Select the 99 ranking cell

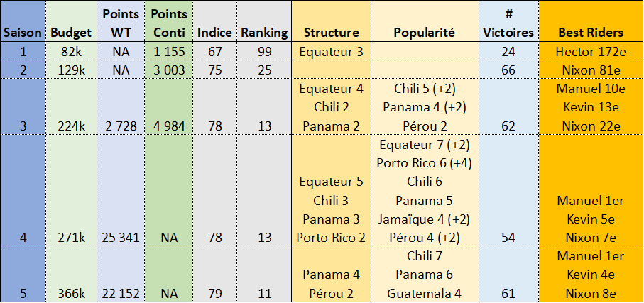[264, 51]
